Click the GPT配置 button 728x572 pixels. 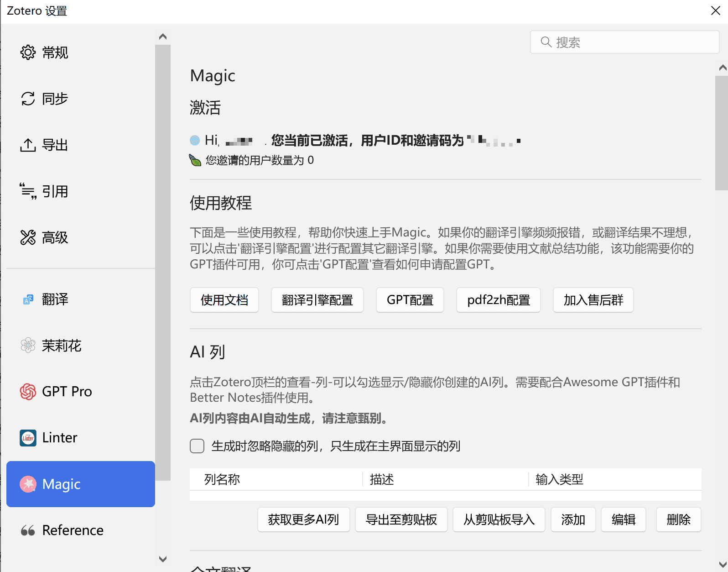coord(410,300)
